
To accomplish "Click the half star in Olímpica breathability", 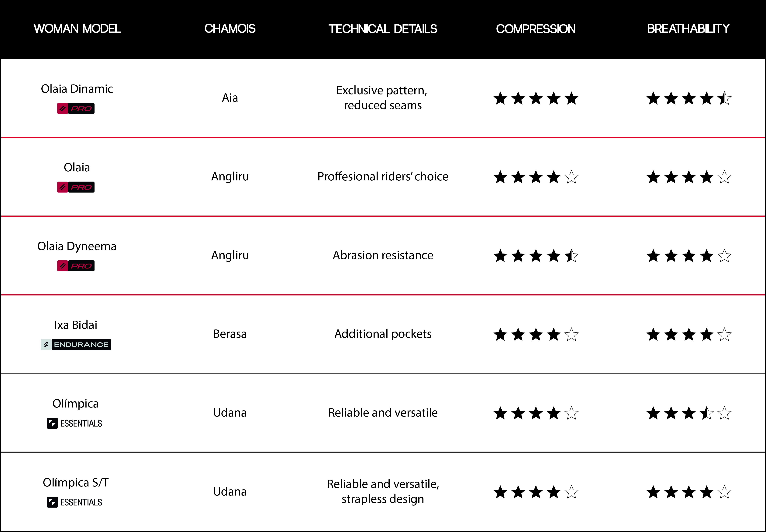I will (x=707, y=413).
